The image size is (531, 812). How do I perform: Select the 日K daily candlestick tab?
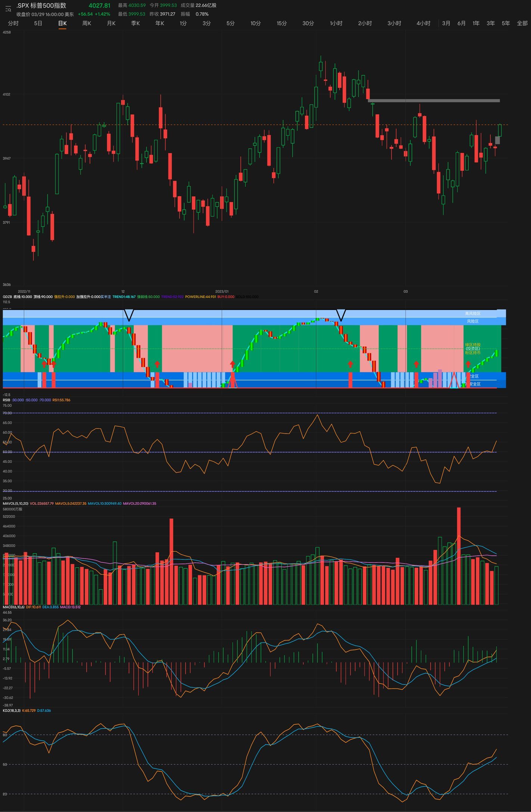pyautogui.click(x=62, y=23)
